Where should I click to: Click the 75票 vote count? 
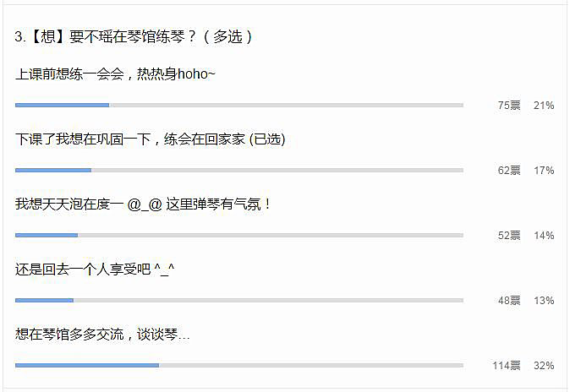509,106
